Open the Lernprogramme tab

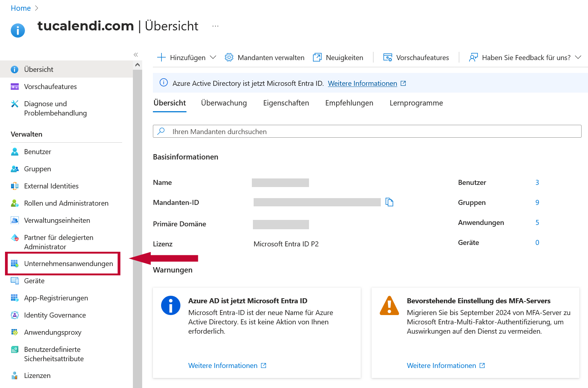[x=416, y=103]
